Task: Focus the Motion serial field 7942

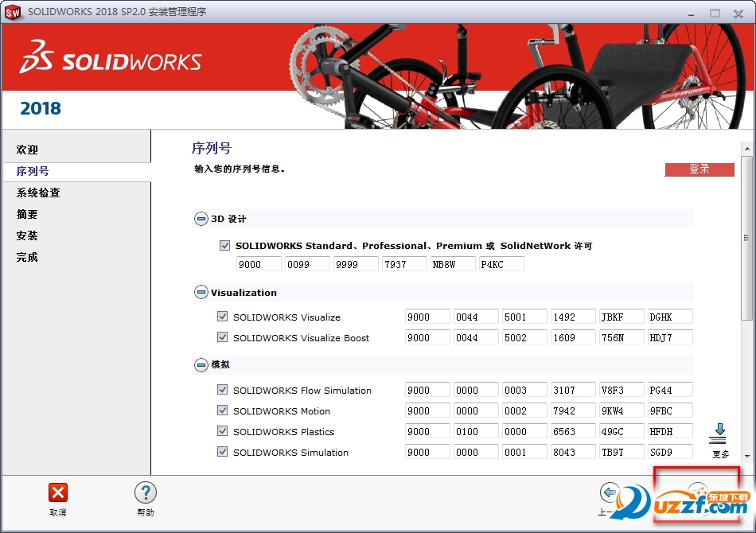Action: (x=573, y=410)
